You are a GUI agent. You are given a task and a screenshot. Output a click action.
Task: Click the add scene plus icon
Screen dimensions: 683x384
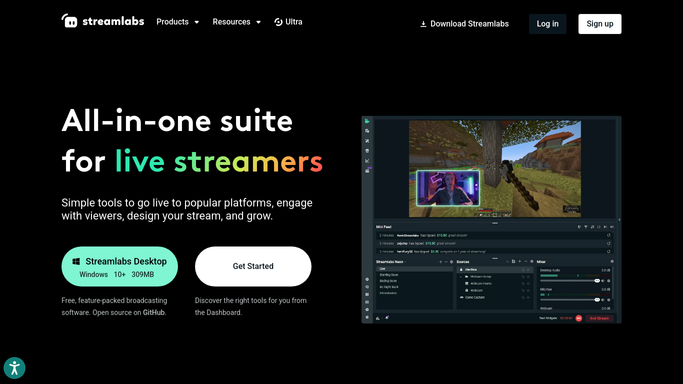click(x=440, y=262)
